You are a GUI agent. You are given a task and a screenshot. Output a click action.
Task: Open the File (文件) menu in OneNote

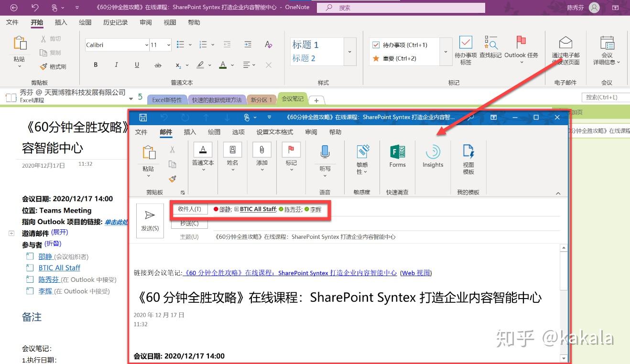pyautogui.click(x=12, y=22)
